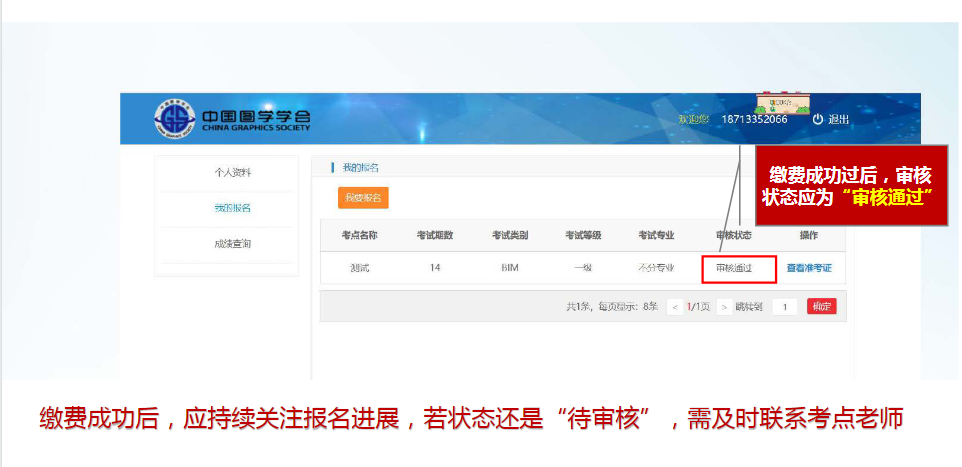Click the power icon beside 退出
Viewport: 962px width, 467px height.
pos(817,119)
